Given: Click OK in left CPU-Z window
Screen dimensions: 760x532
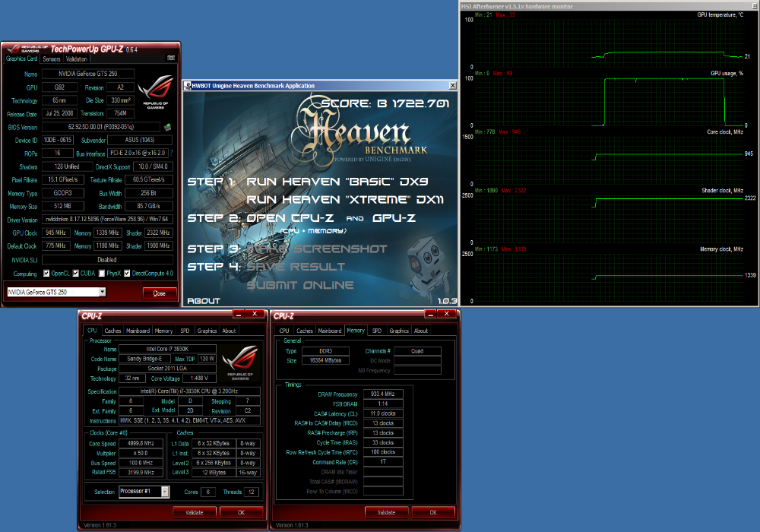Looking at the screenshot, I should [241, 512].
